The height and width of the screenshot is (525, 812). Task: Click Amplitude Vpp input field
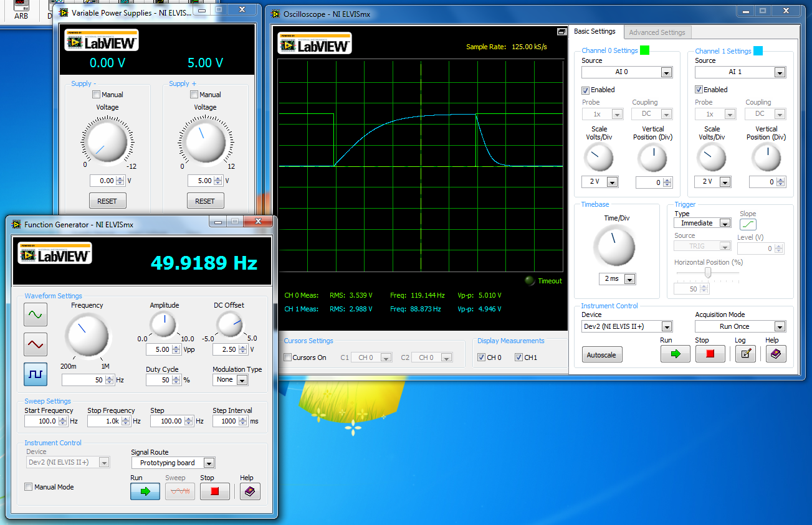(159, 349)
